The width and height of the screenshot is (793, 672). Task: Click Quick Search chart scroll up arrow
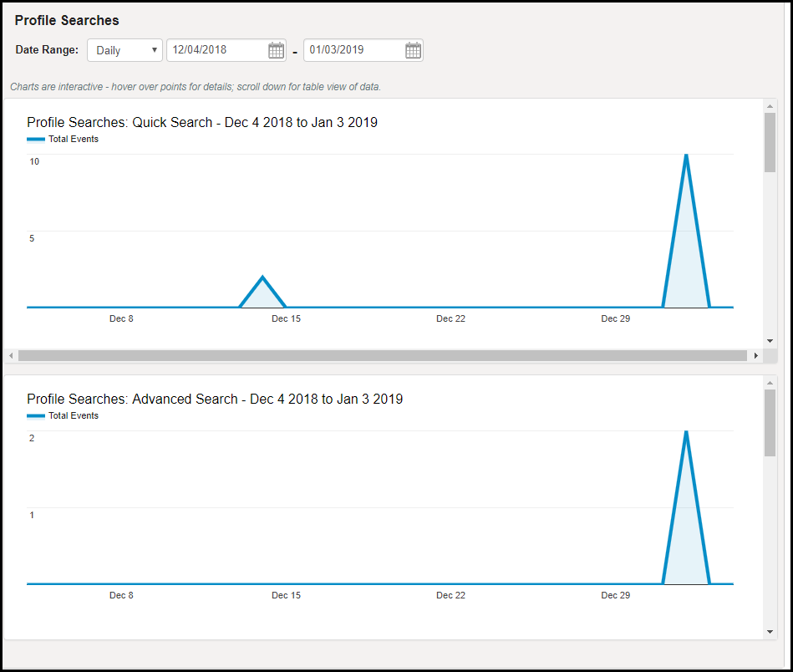click(770, 105)
